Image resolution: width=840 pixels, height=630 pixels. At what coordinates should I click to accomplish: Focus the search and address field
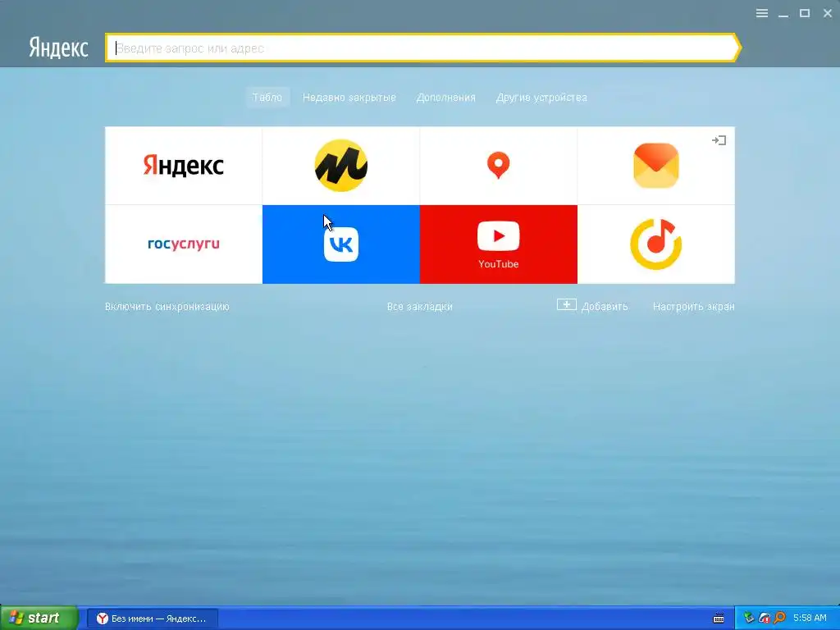(x=423, y=48)
